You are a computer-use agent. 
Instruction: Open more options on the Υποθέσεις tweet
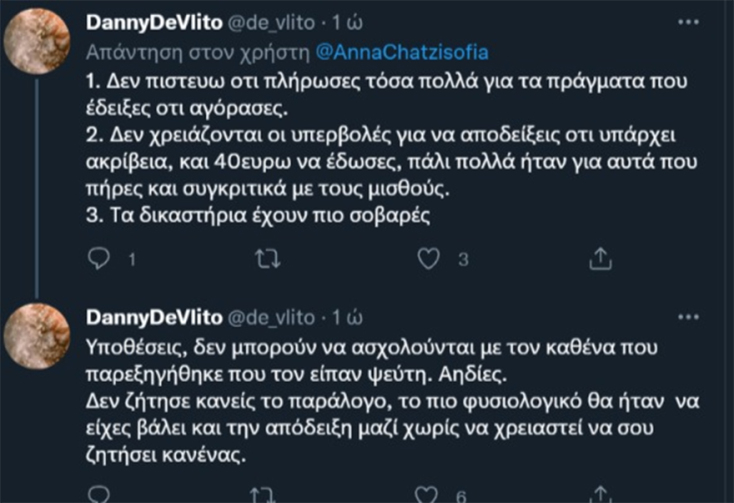pos(688,318)
